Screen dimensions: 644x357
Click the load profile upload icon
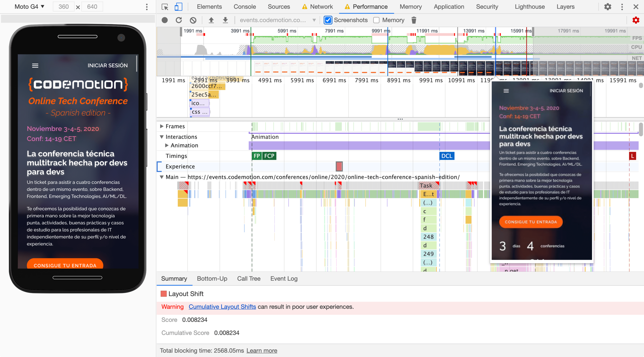(x=211, y=20)
